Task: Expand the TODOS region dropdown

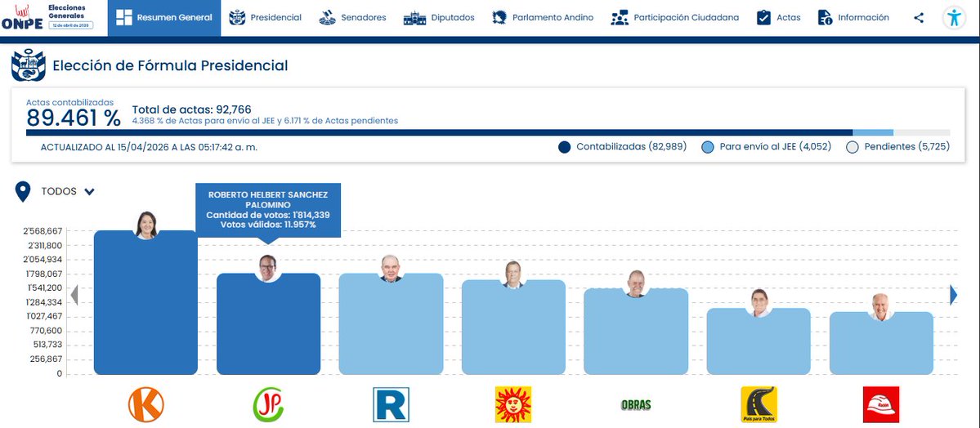Action: pyautogui.click(x=68, y=192)
